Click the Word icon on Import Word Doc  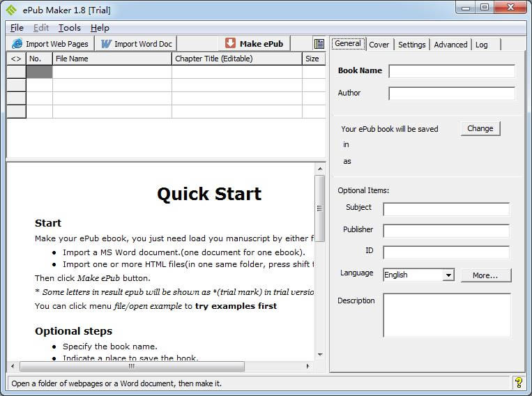pyautogui.click(x=106, y=44)
